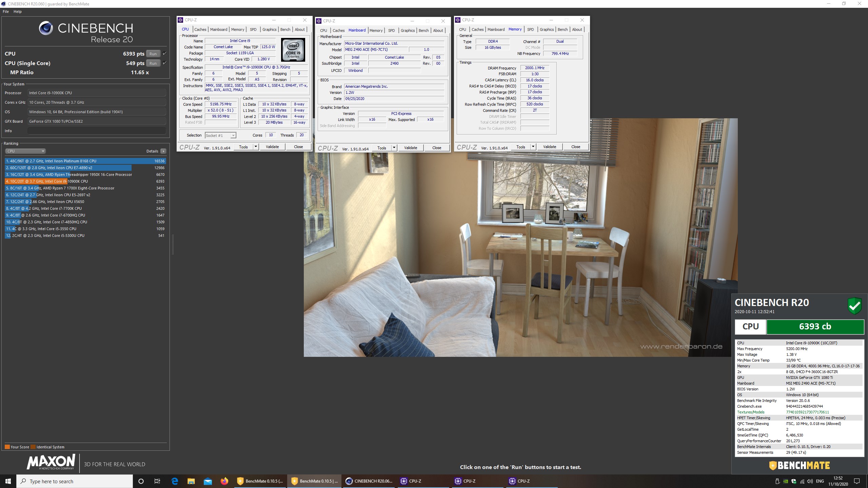Click the taskbar clock showing 12:52
This screenshot has height=488, width=868.
coord(838,481)
